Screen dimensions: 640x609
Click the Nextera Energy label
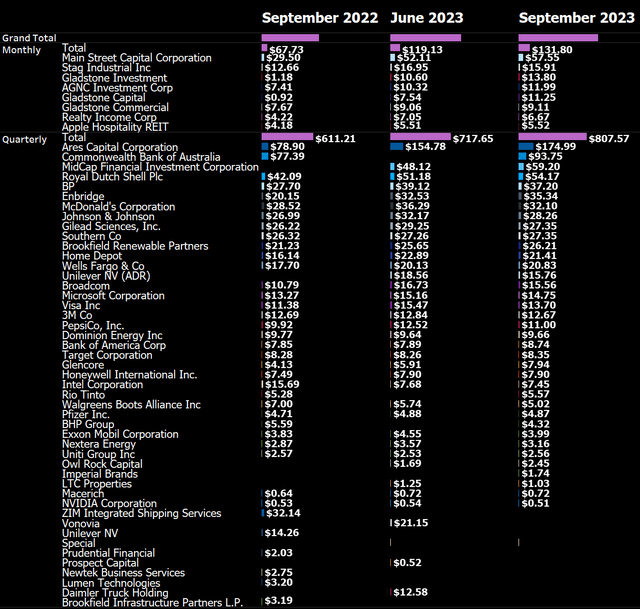click(x=99, y=444)
